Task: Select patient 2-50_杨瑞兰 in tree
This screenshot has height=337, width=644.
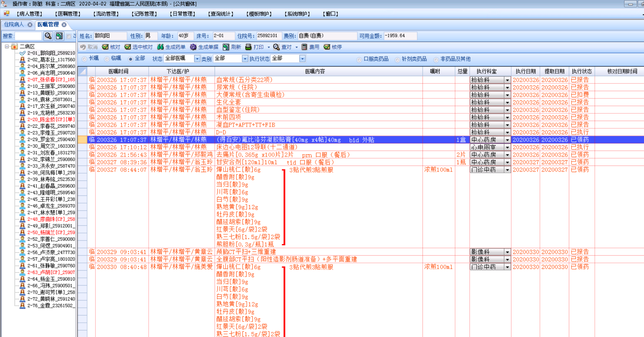Action: [51, 233]
